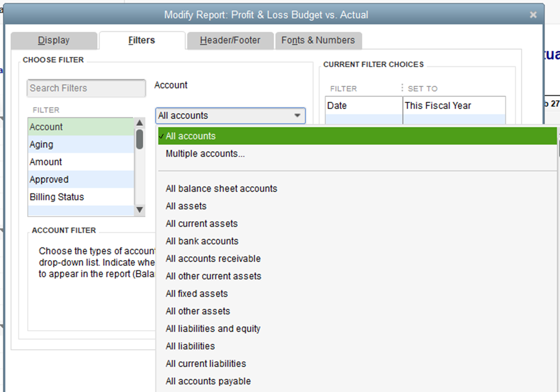
Task: Switch to the Display tab
Action: (54, 40)
